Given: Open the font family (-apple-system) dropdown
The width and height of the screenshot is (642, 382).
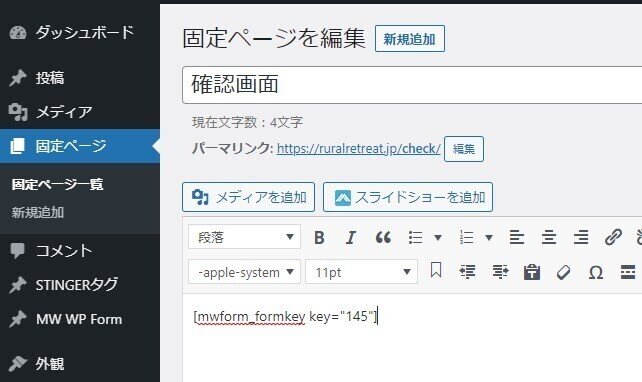Looking at the screenshot, I should (244, 272).
